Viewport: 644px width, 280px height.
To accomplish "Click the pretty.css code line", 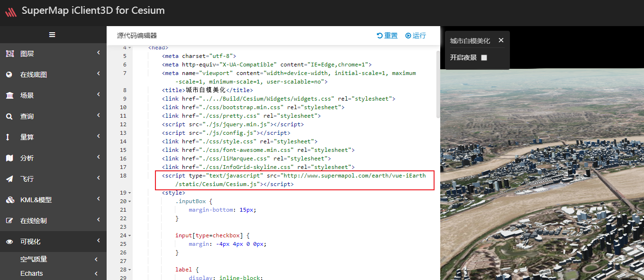I will point(241,116).
